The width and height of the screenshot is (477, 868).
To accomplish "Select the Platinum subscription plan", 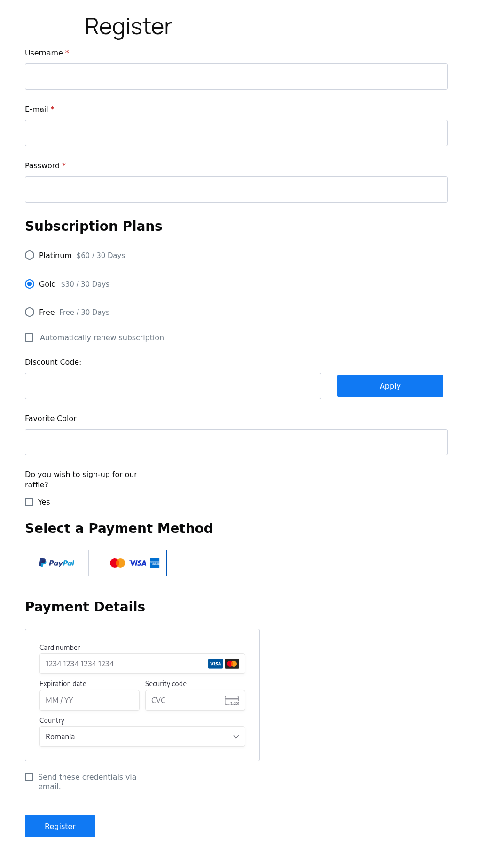I will 30,255.
